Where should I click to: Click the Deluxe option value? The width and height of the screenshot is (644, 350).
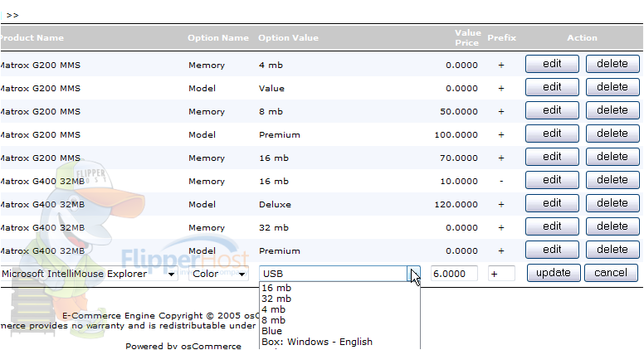click(275, 204)
